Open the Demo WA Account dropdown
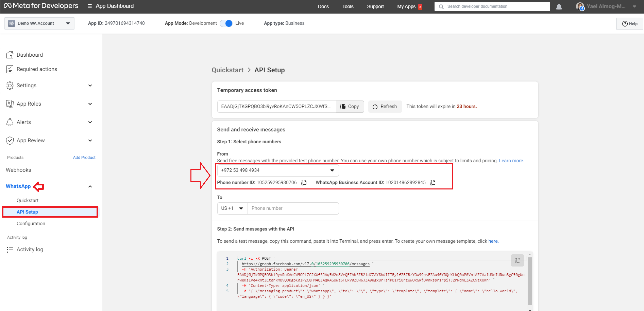This screenshot has height=311, width=644. 39,23
